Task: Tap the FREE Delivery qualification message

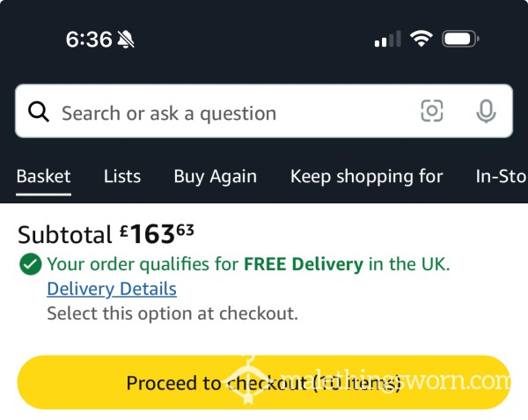Action: click(248, 264)
